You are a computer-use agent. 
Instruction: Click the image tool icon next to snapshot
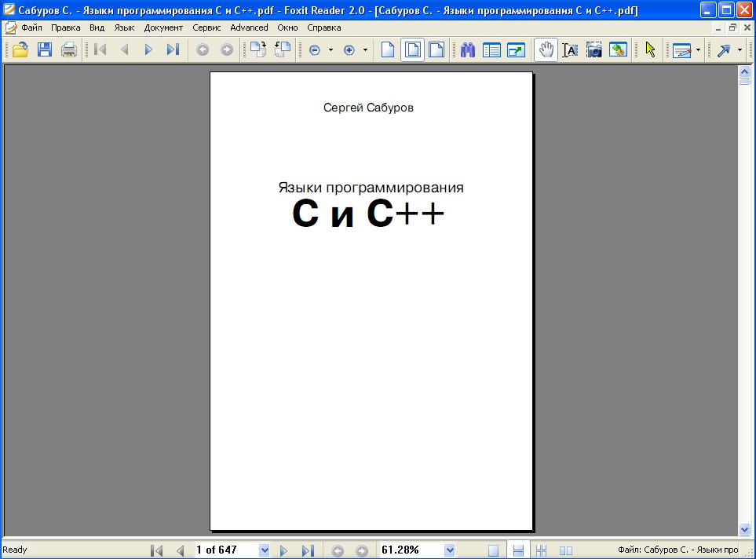tap(618, 49)
